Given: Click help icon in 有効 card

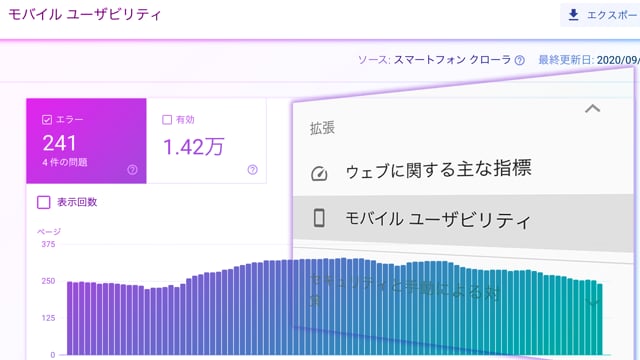Looking at the screenshot, I should (x=253, y=170).
